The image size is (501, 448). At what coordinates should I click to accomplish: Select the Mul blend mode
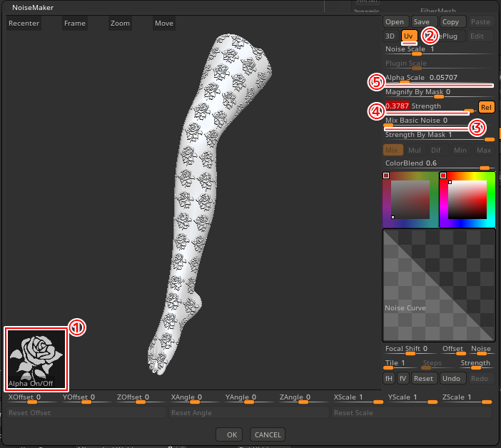click(x=414, y=150)
